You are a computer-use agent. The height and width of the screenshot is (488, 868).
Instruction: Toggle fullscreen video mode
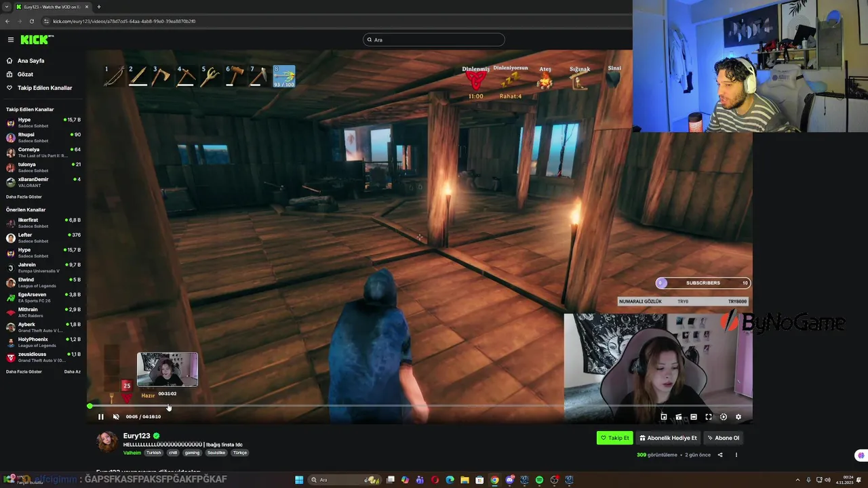pyautogui.click(x=709, y=417)
